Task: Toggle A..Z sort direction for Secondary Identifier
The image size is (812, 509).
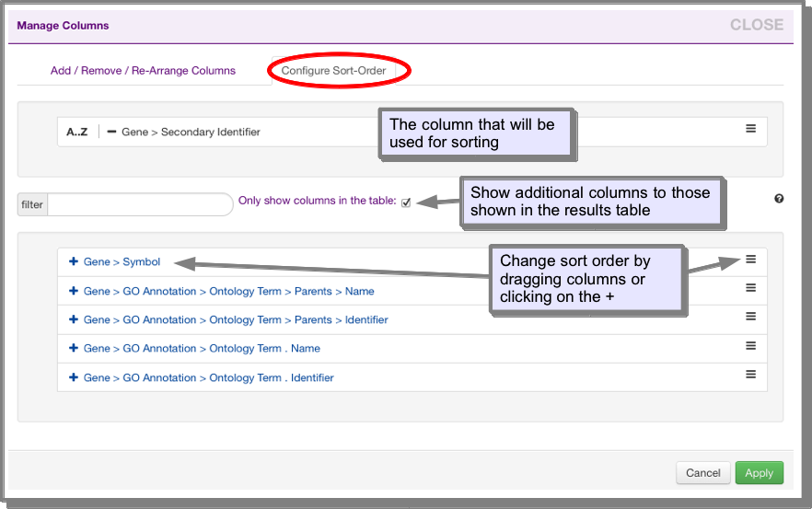Action: tap(76, 132)
